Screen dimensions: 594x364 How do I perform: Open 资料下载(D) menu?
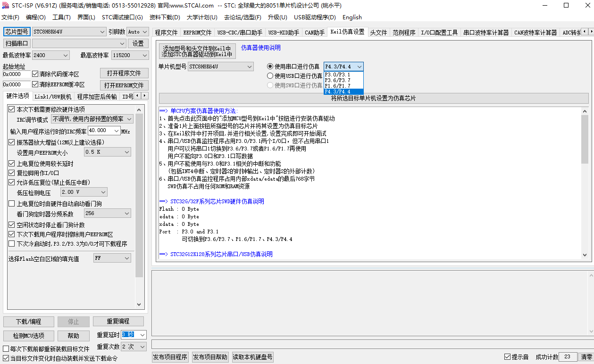coord(165,17)
